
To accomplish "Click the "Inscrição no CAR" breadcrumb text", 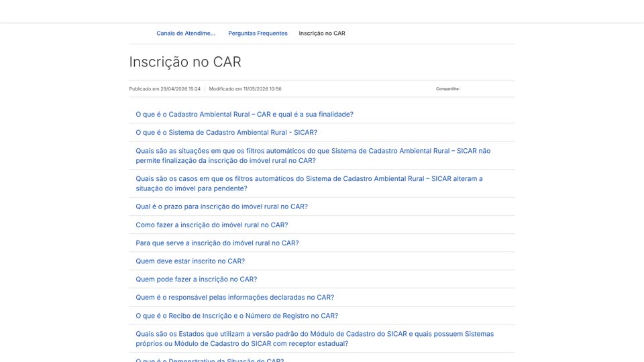I will (x=321, y=34).
